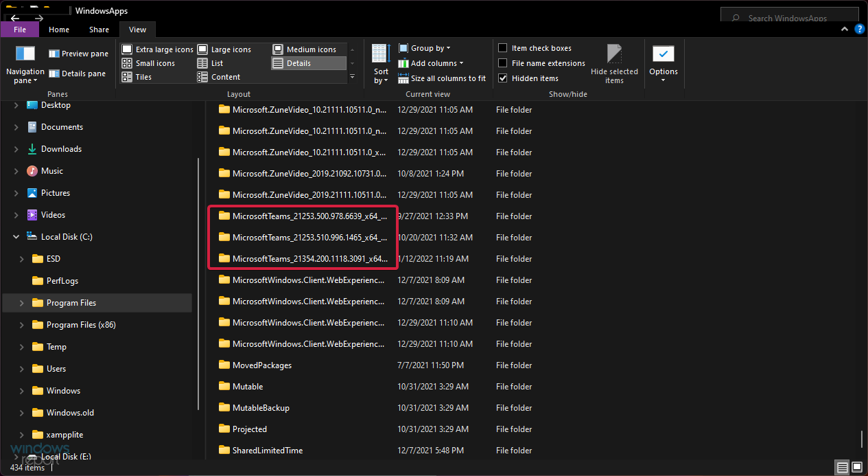The width and height of the screenshot is (868, 476).
Task: Select the View ribbon tab
Action: point(137,30)
